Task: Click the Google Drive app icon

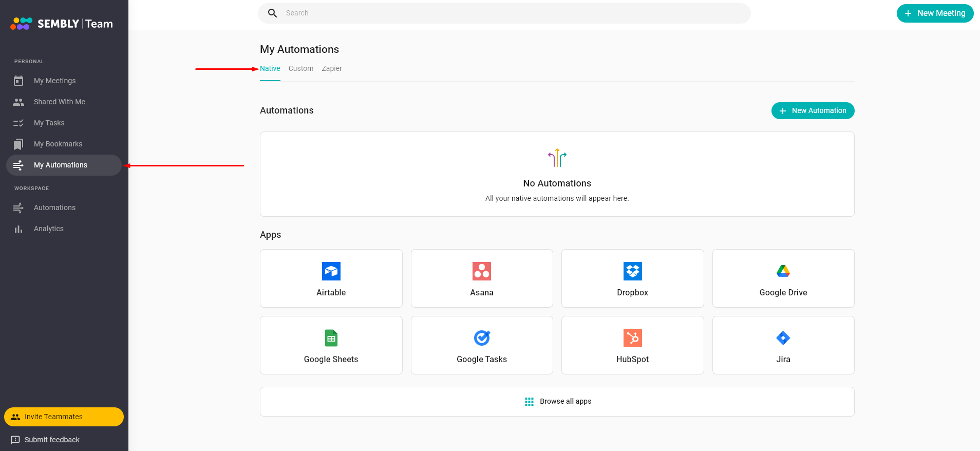Action: pos(783,271)
